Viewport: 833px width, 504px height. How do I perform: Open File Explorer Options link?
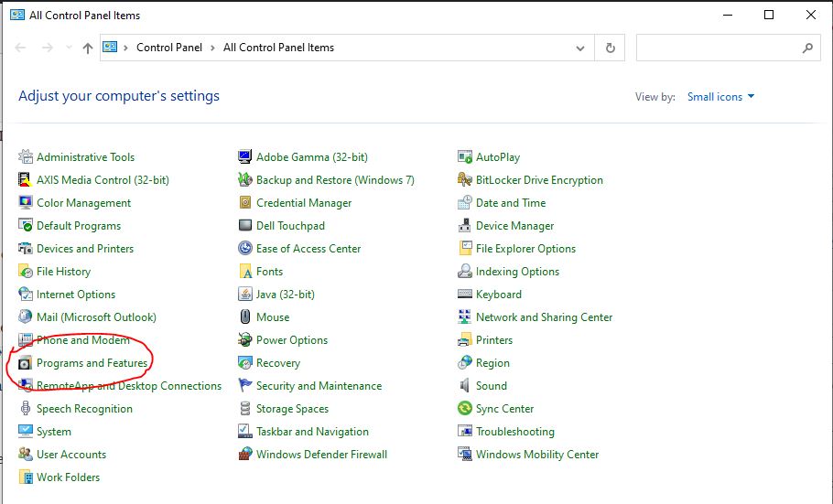[525, 249]
